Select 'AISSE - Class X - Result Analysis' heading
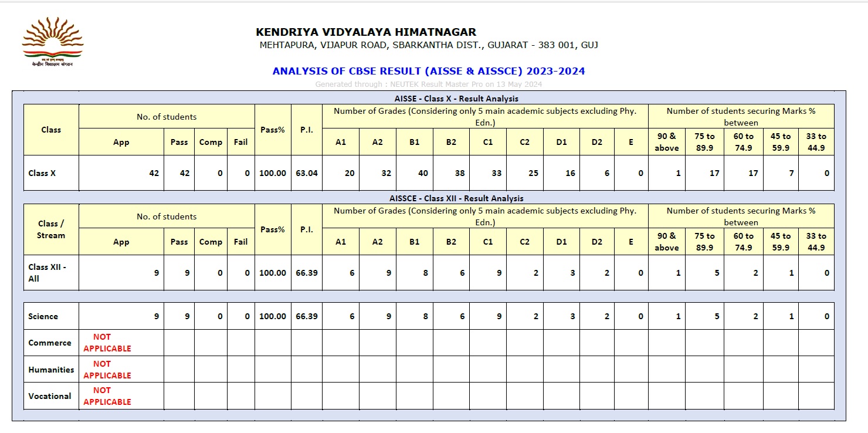This screenshot has width=868, height=433. pos(456,99)
